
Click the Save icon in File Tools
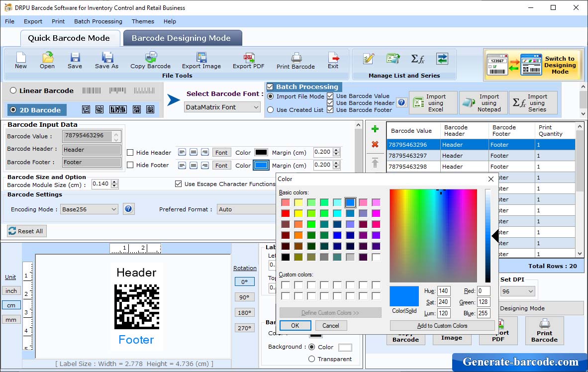pyautogui.click(x=75, y=60)
